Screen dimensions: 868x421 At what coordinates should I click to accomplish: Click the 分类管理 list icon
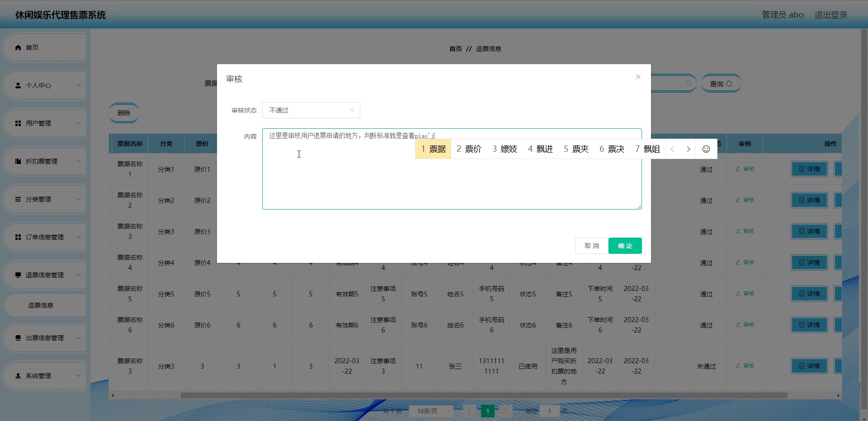[18, 199]
